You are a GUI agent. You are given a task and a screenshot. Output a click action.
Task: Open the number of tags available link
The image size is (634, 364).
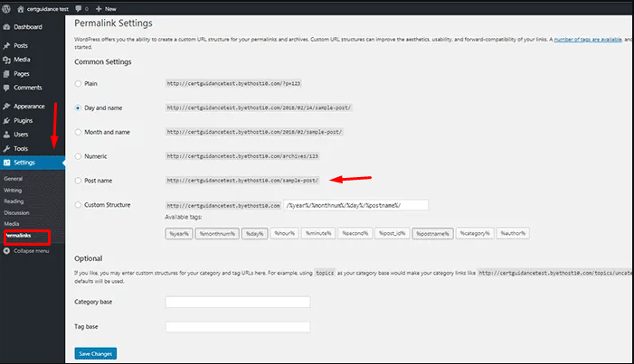pos(588,39)
